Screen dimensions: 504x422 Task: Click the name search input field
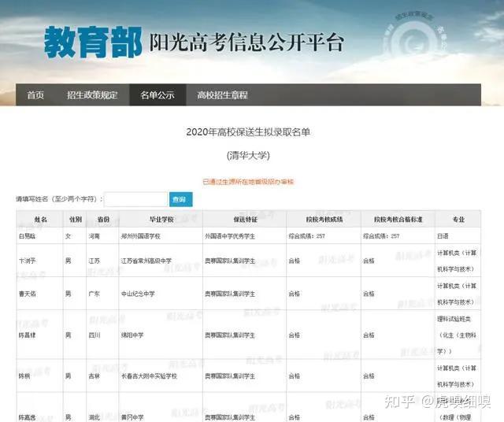136,199
